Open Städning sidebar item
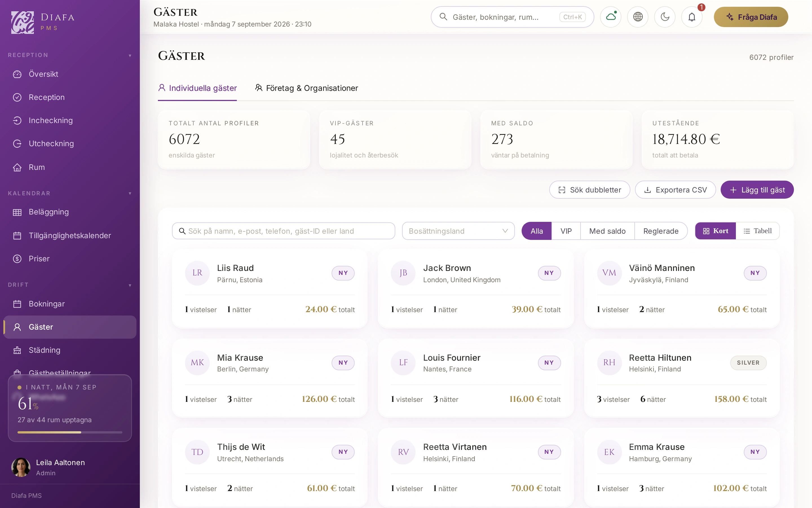The height and width of the screenshot is (508, 812). click(x=70, y=350)
